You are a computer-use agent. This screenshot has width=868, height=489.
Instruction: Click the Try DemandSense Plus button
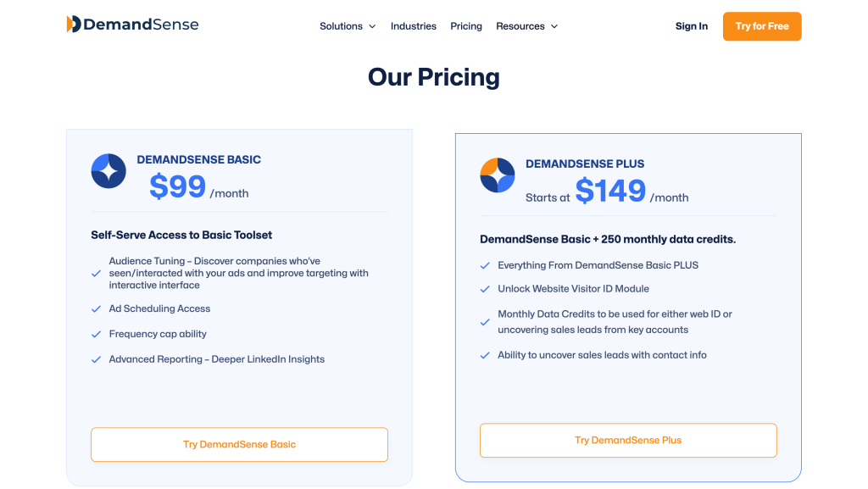click(627, 440)
